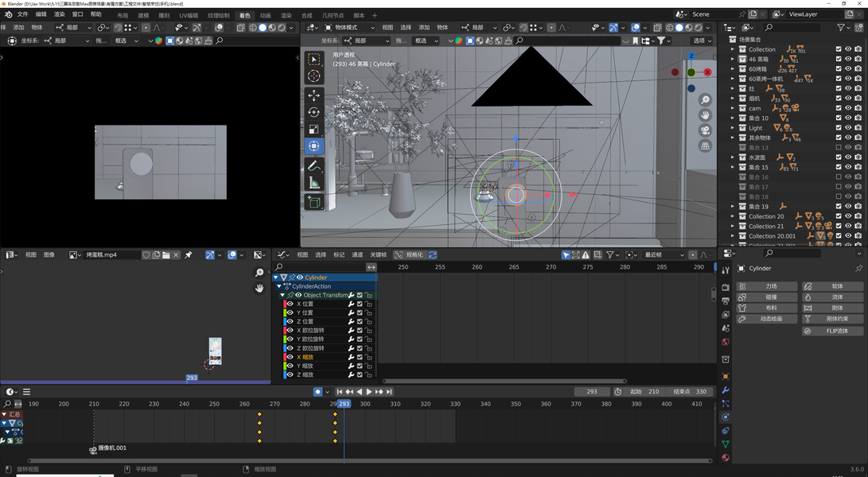Screen dimensions: 868x477
Task: Jump to the last frame
Action: [x=389, y=391]
